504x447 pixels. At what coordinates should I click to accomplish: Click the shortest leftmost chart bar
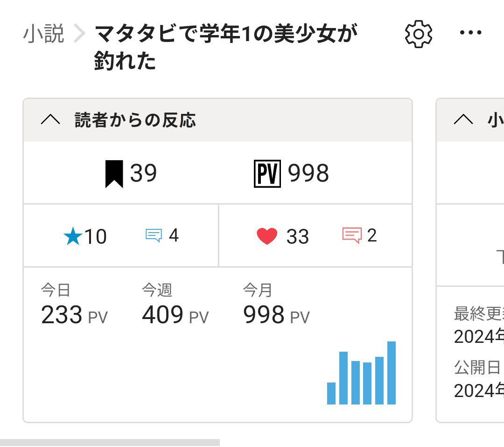[331, 393]
